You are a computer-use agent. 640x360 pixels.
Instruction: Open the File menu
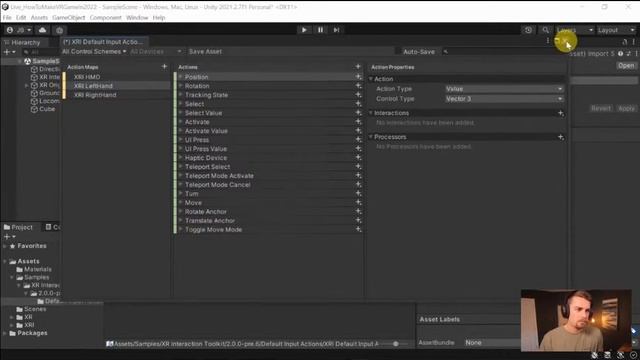7,18
